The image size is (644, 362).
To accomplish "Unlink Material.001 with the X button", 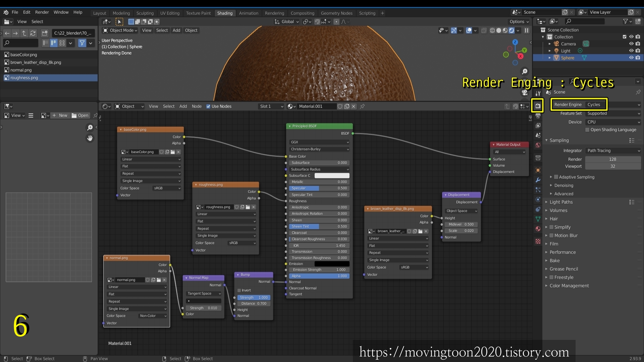I will 354,106.
